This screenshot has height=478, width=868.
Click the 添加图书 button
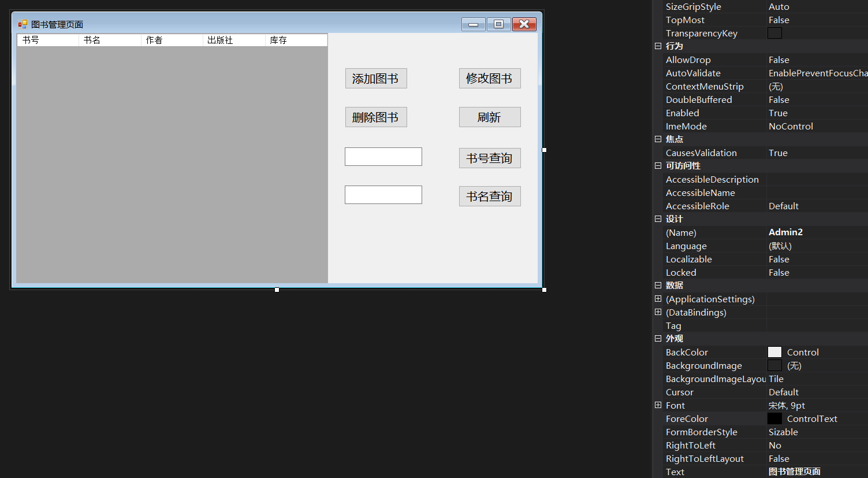[x=376, y=79]
